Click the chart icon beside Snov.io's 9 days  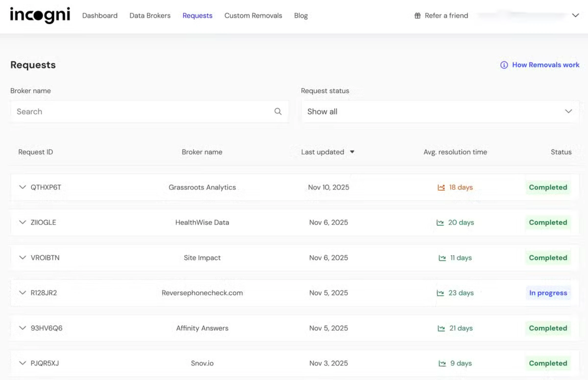[442, 363]
